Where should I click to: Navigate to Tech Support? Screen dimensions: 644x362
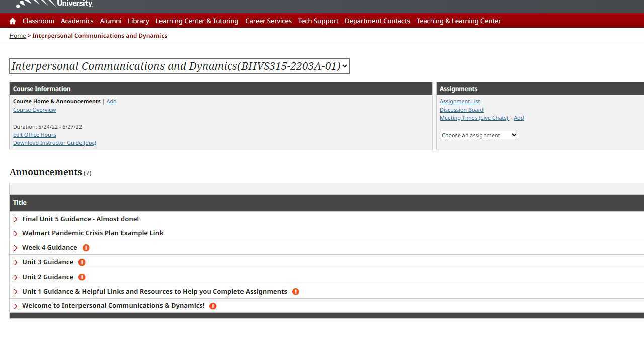tap(318, 21)
